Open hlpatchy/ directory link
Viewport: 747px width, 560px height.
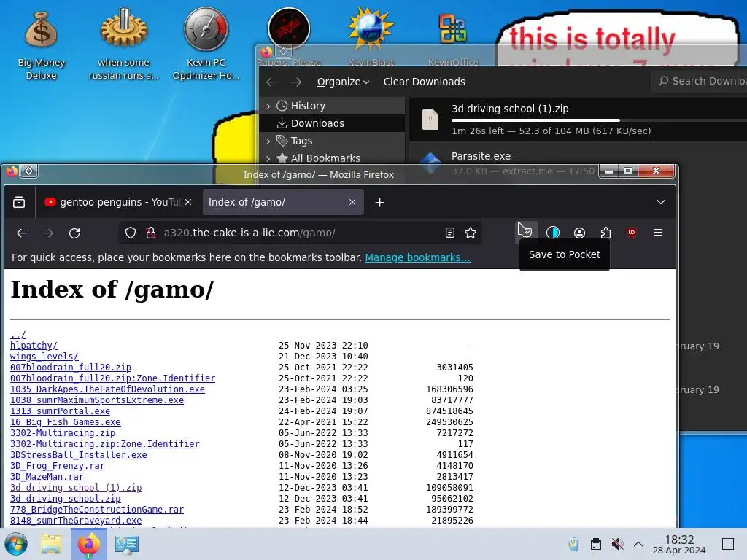(34, 345)
